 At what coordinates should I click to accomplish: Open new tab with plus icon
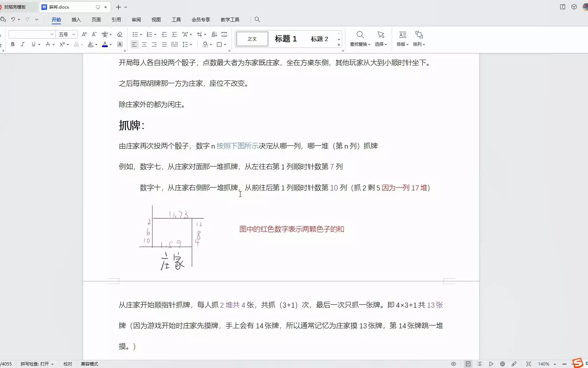118,7
